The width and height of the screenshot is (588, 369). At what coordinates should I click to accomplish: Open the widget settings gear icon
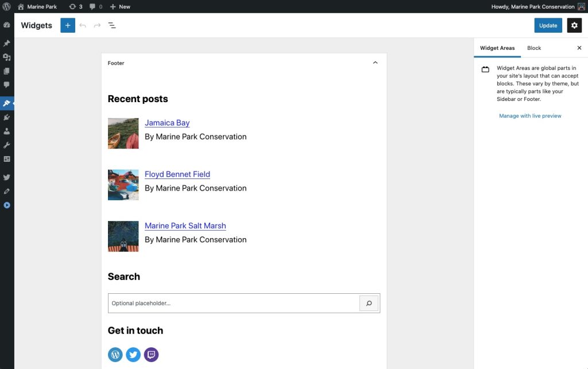[574, 25]
